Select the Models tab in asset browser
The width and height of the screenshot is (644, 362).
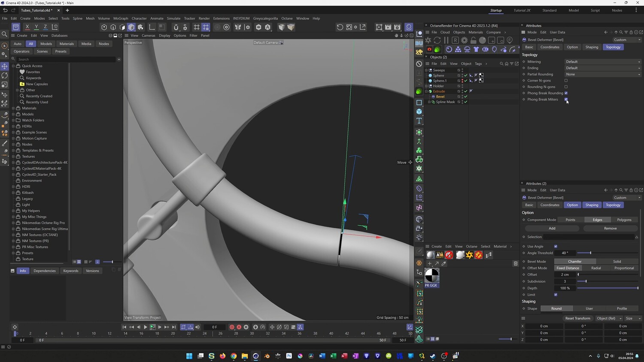[x=46, y=44]
